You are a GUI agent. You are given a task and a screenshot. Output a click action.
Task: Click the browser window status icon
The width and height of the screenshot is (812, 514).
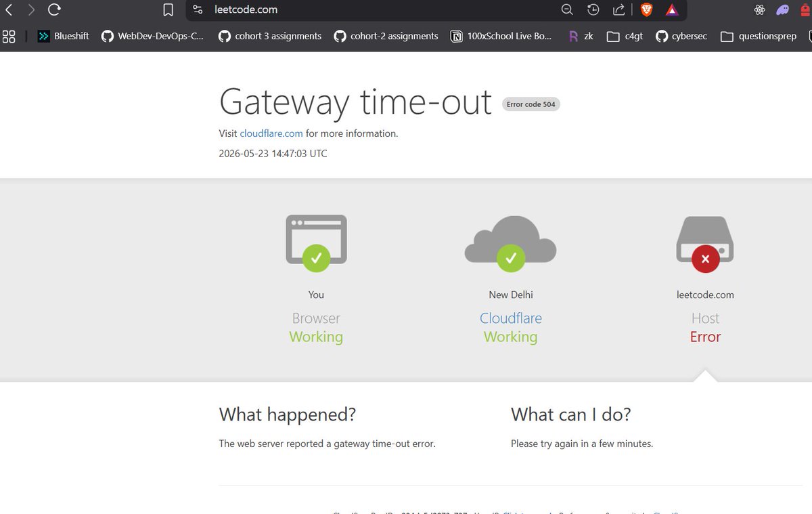coord(316,243)
